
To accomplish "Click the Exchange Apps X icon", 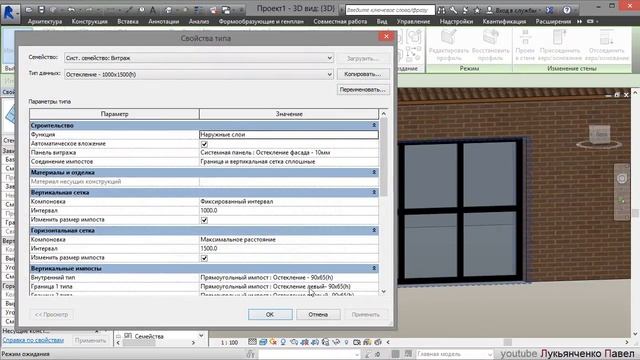I will click(x=550, y=10).
